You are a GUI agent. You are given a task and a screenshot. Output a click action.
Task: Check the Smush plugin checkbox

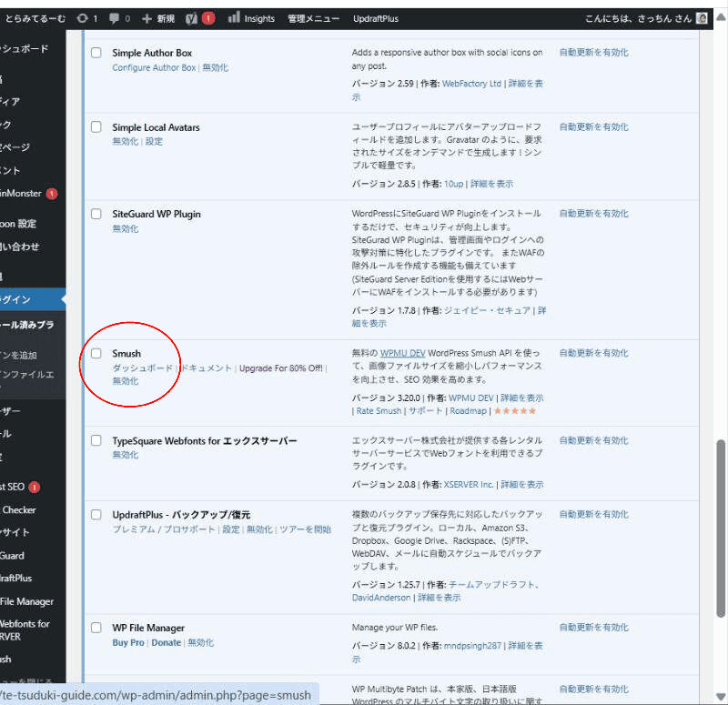point(96,353)
